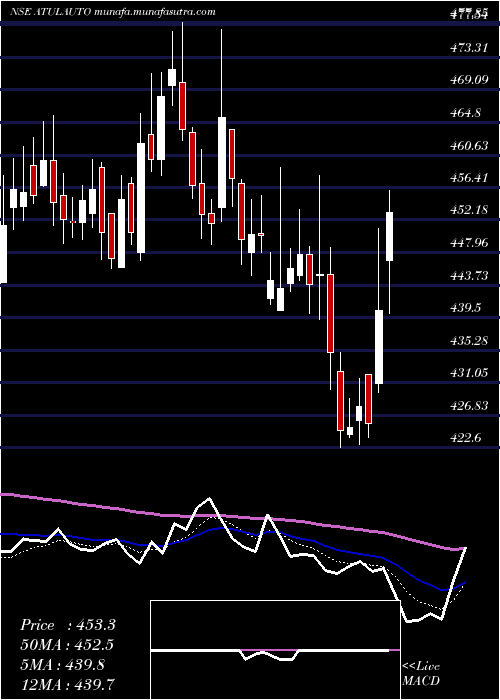
Task: Click the NSE ATULAUTO munafa.munafasutra.com title text
Action: click(112, 12)
